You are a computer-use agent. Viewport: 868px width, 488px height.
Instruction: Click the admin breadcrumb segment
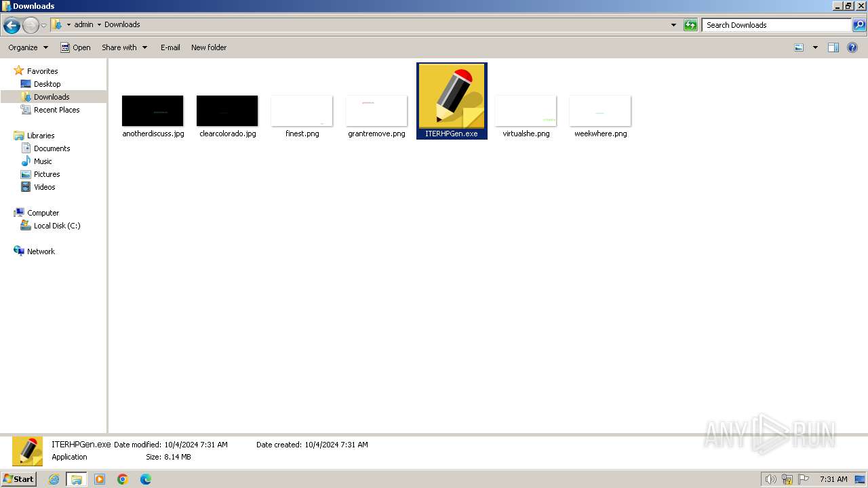coord(83,24)
